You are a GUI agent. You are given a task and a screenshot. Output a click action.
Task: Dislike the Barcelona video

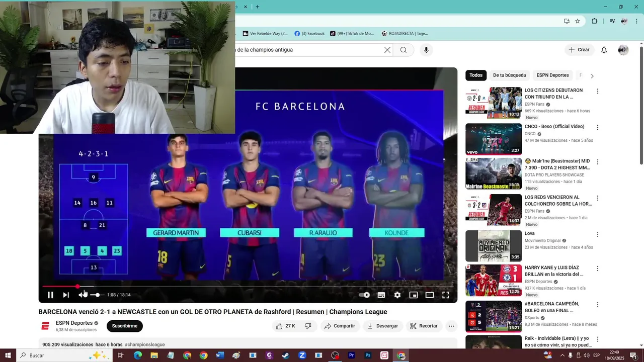pos(308,326)
